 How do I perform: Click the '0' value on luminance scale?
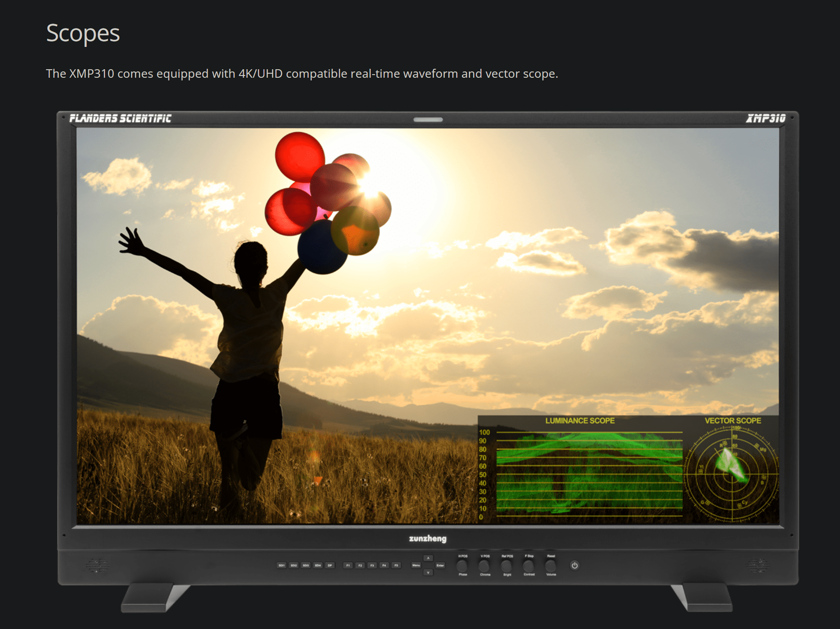(481, 517)
